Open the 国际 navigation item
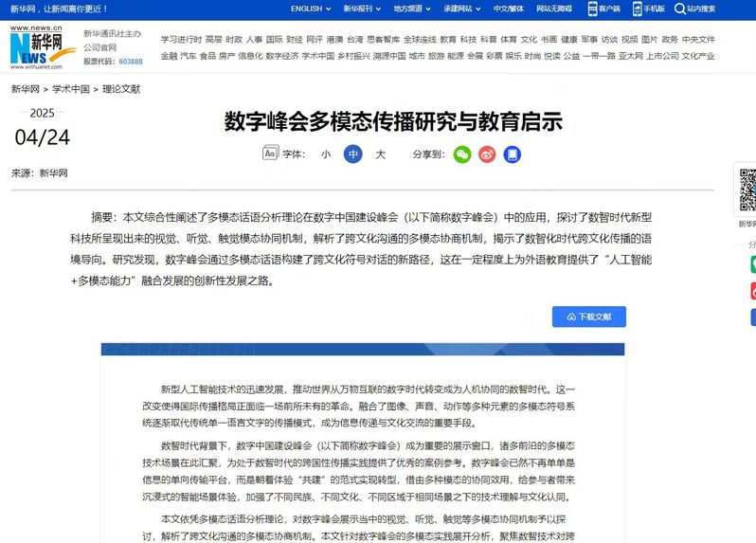This screenshot has width=756, height=543. pos(275,40)
